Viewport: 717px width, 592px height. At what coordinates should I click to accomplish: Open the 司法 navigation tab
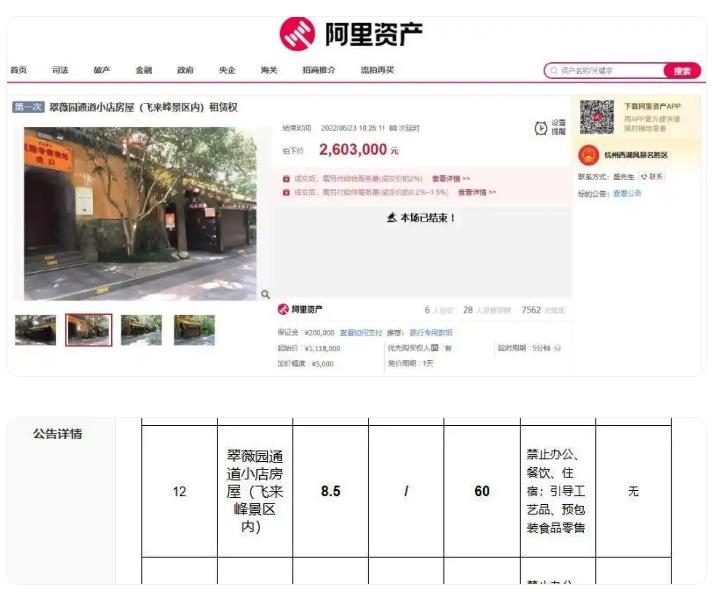tap(60, 70)
